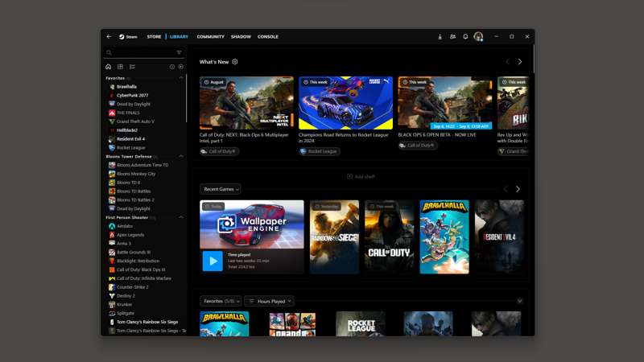The height and width of the screenshot is (362, 644).
Task: Open notifications bell icon
Action: [465, 36]
